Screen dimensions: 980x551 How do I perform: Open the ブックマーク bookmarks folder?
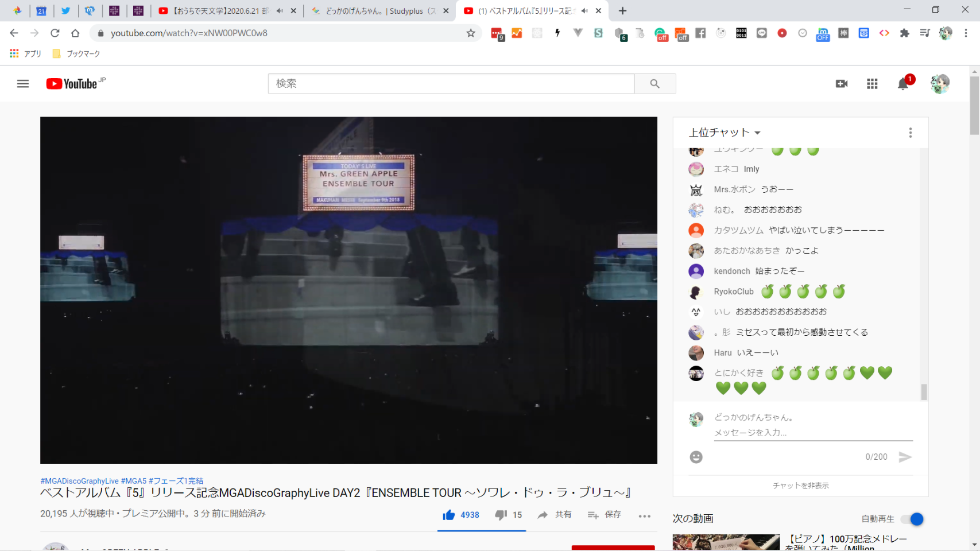coord(76,53)
